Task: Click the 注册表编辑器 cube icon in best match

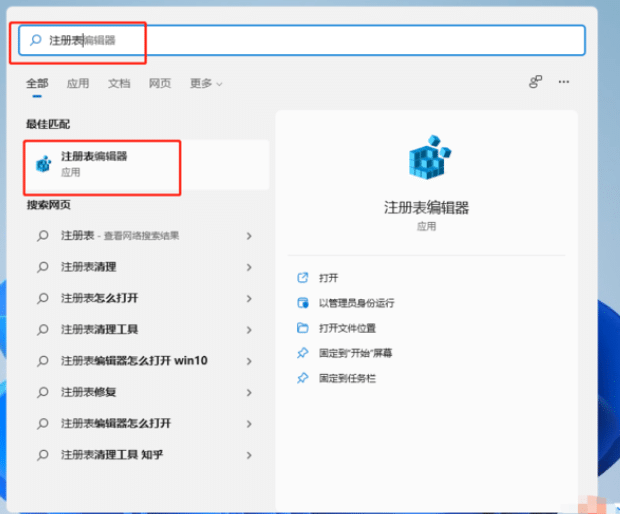Action: pyautogui.click(x=43, y=164)
